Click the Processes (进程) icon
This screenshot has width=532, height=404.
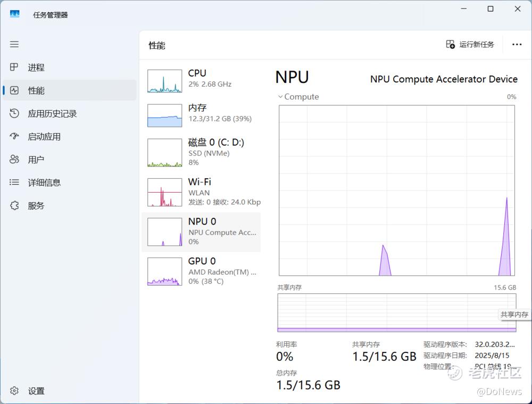pyautogui.click(x=14, y=67)
